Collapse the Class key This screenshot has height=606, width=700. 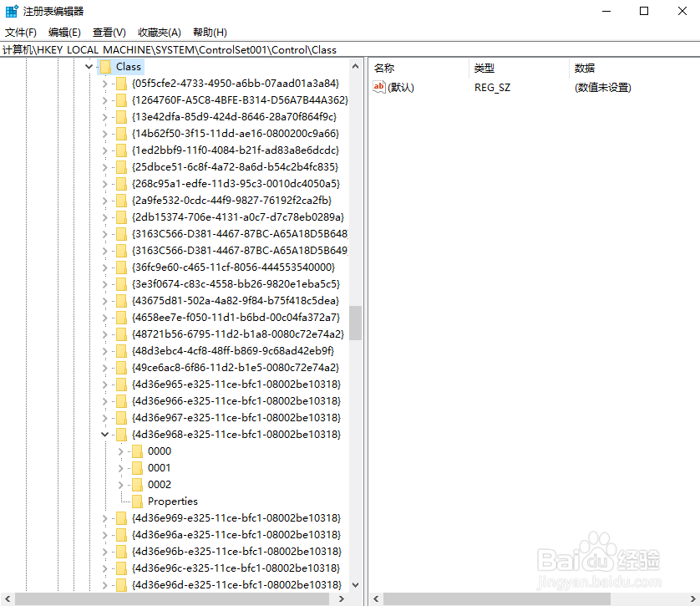[89, 67]
